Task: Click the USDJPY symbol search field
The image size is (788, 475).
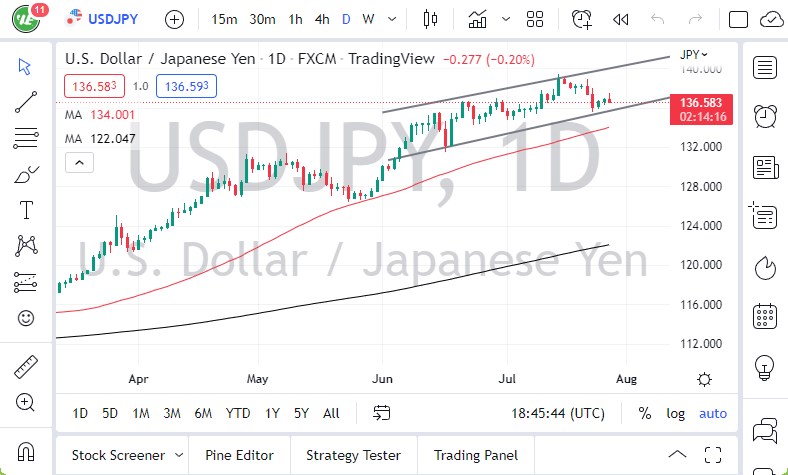Action: pyautogui.click(x=112, y=19)
